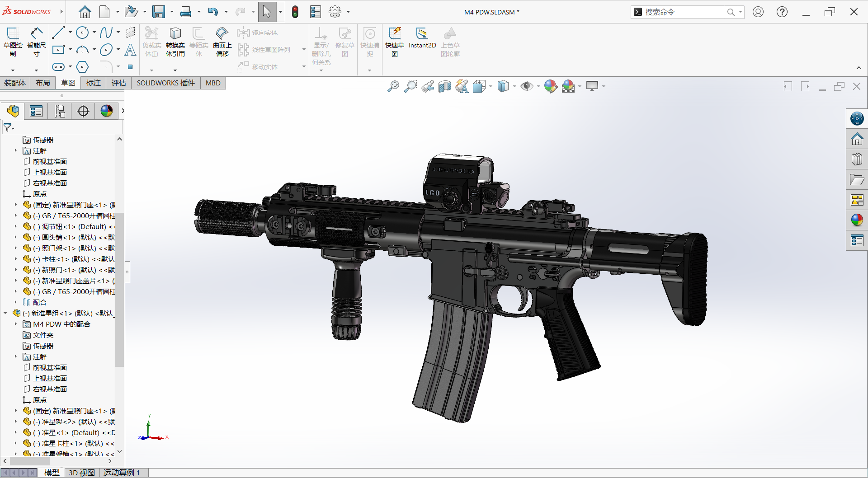Image resolution: width=868 pixels, height=478 pixels.
Task: Open SOLIDWORKS Resources home task pane
Action: pos(857,139)
